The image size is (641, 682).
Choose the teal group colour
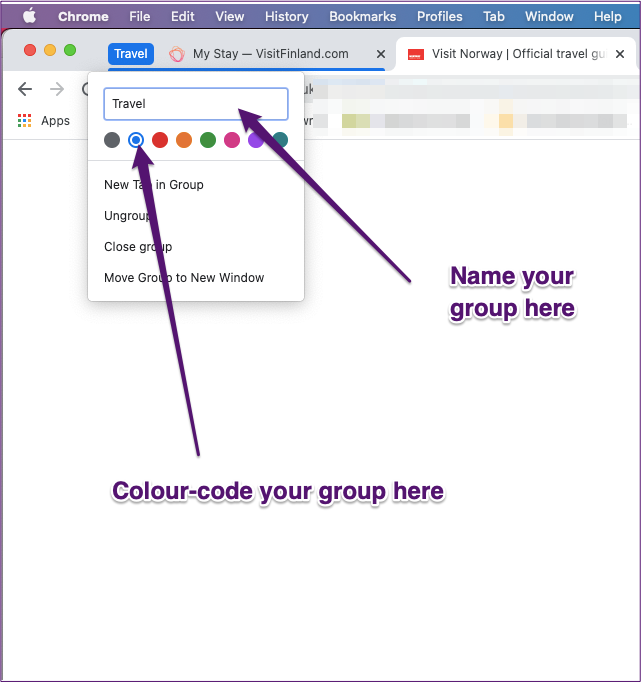[280, 140]
